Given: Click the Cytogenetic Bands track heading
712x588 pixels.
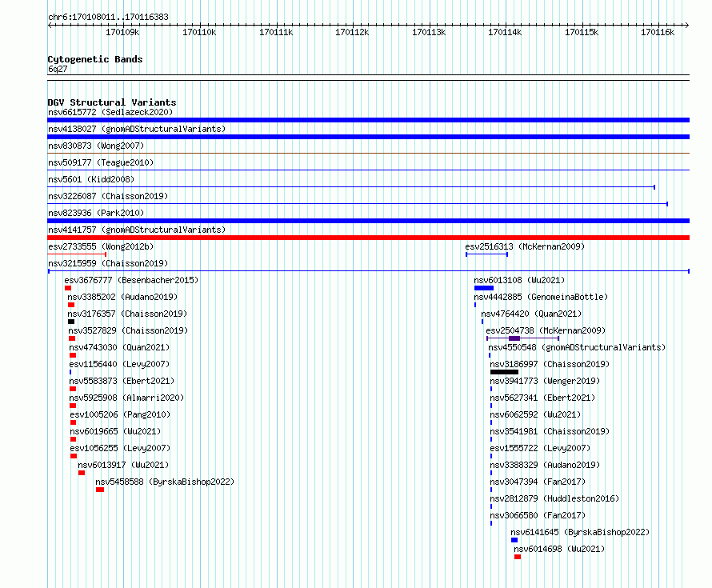Looking at the screenshot, I should [95, 59].
